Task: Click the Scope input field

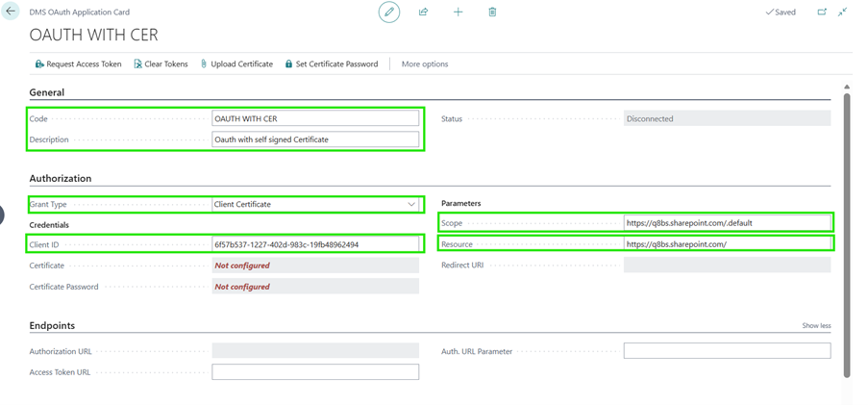Action: click(x=727, y=223)
